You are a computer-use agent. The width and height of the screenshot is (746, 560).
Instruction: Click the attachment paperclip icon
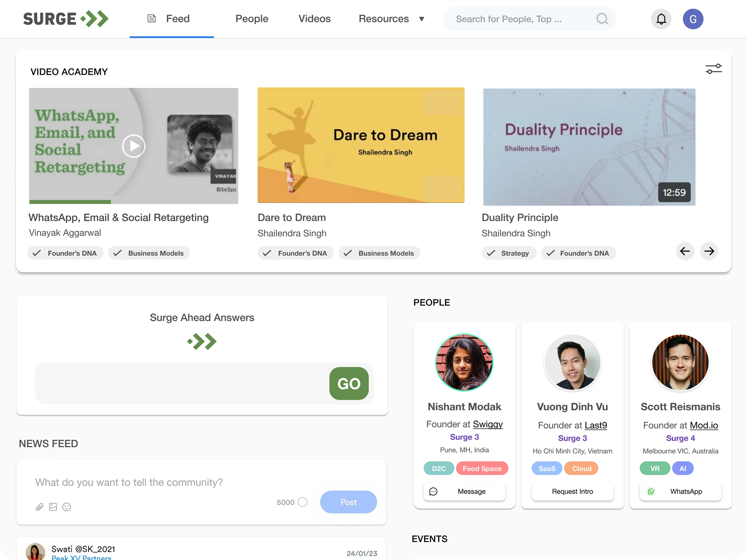39,507
